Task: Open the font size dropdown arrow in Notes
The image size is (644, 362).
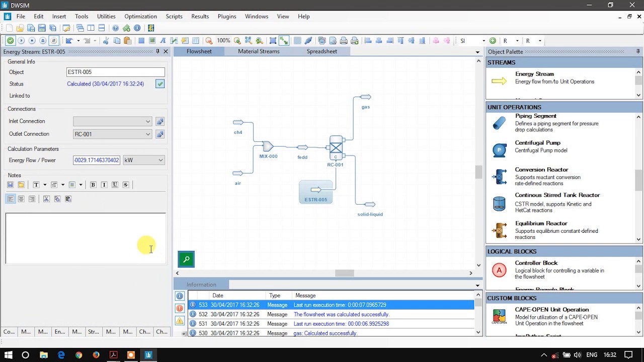Action: (x=63, y=185)
